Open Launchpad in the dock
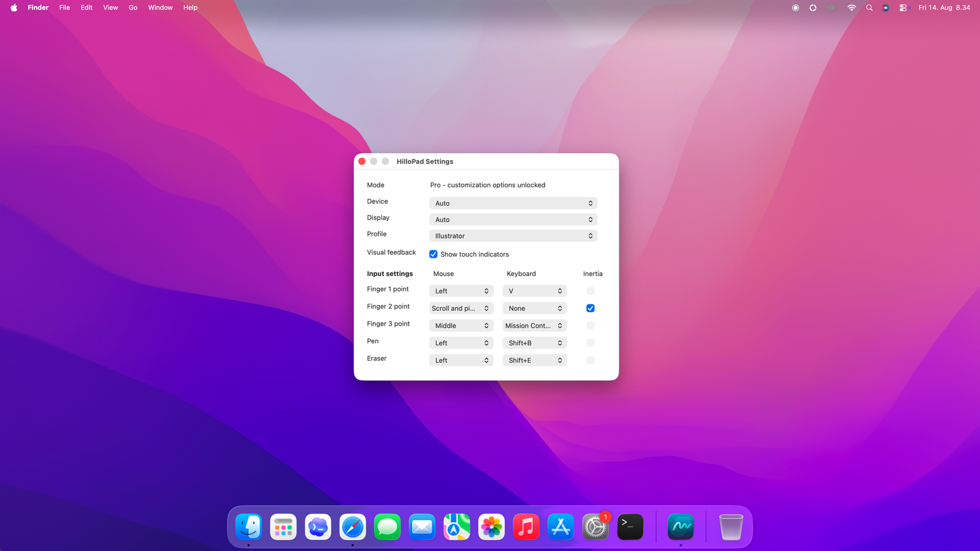 coord(283,527)
